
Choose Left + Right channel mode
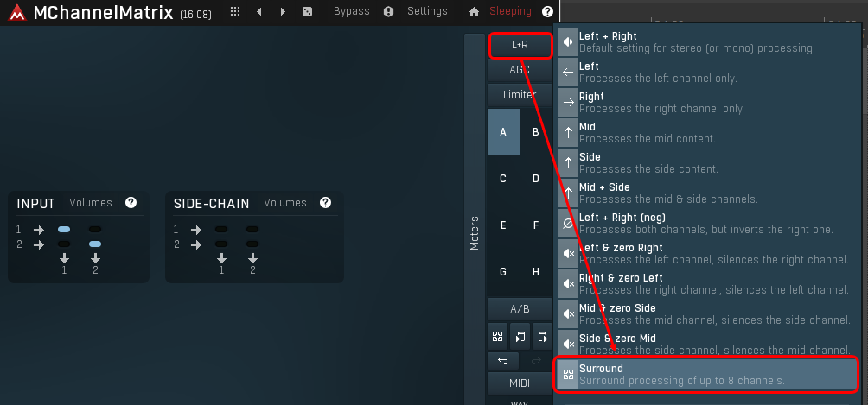[x=707, y=42]
